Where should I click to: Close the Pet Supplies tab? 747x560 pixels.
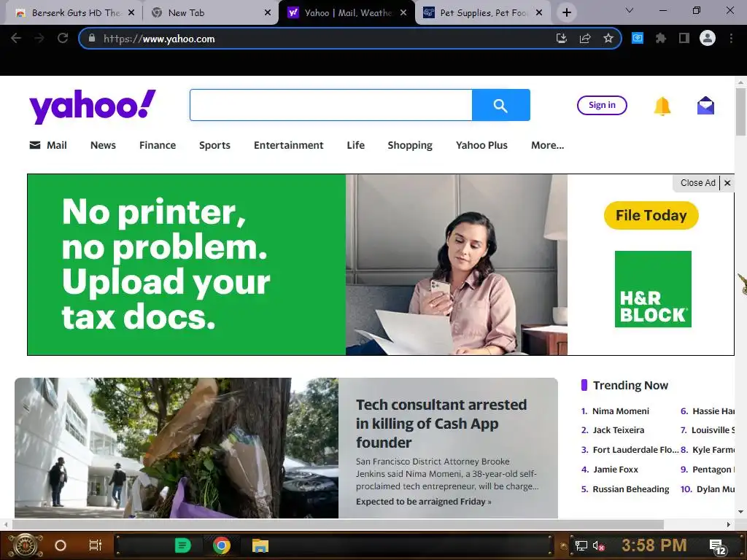pyautogui.click(x=539, y=13)
